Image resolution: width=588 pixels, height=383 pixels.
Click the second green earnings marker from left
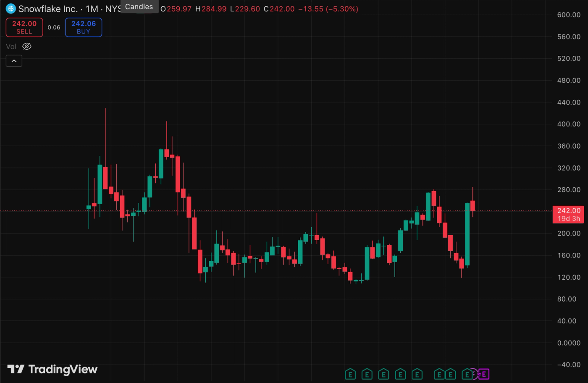click(367, 374)
